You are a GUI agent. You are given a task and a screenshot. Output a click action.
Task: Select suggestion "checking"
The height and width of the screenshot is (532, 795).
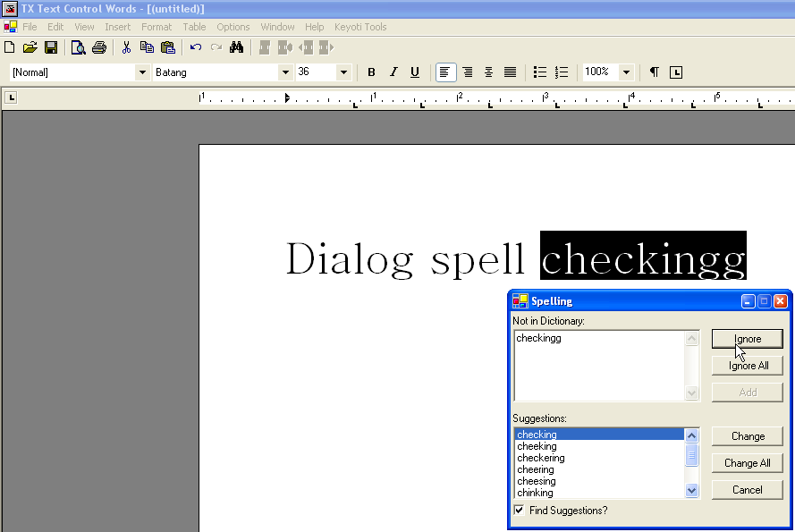(599, 435)
